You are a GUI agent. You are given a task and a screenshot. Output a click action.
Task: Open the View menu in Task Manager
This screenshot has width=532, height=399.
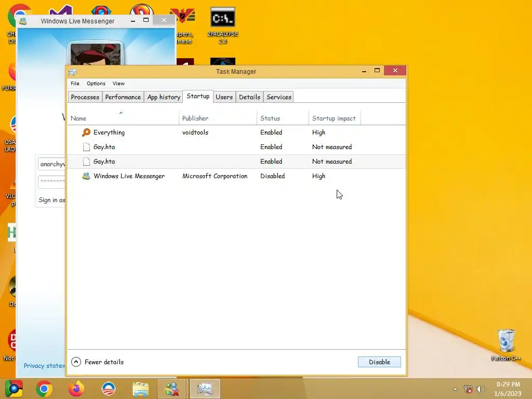click(118, 84)
